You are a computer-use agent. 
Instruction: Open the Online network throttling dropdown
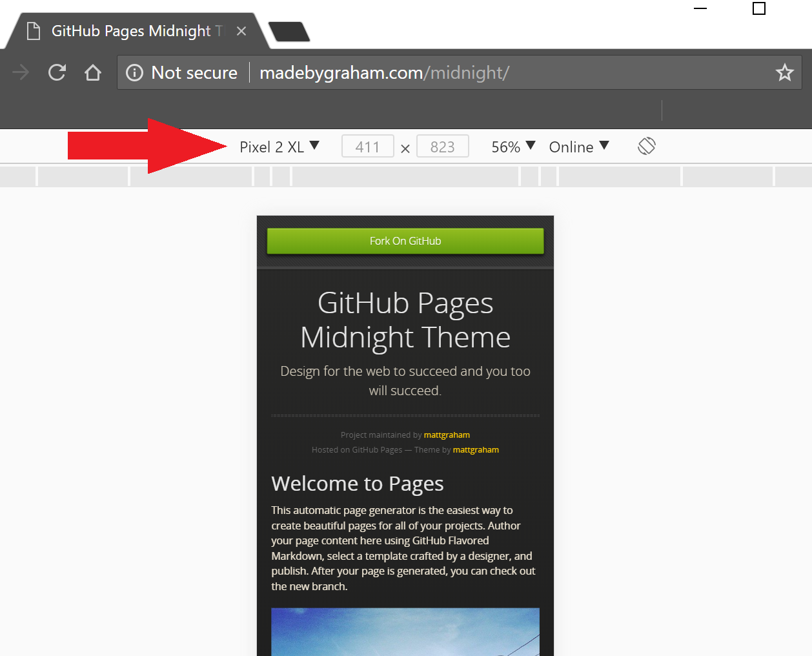click(x=579, y=147)
